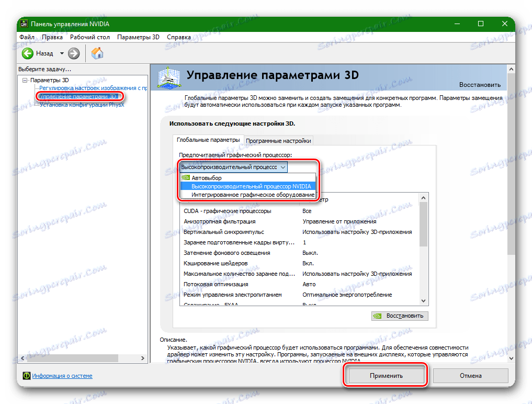Select the Анизотропная фильтрация row

(300, 221)
